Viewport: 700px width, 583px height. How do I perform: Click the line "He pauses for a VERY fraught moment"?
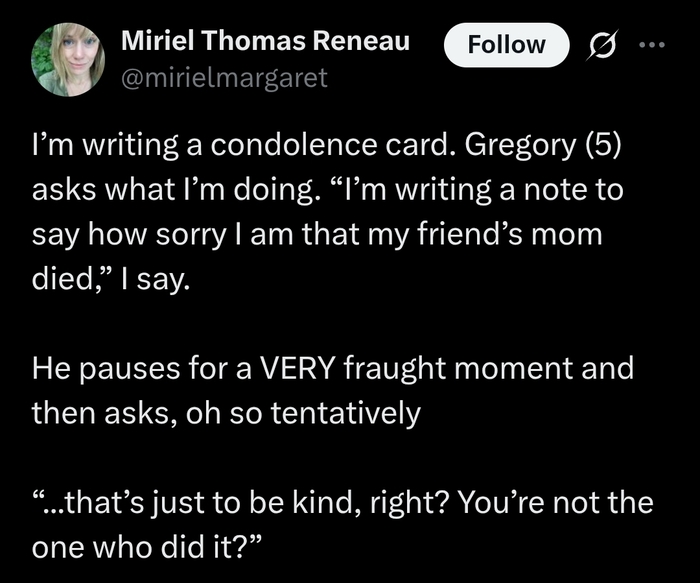[x=333, y=368]
